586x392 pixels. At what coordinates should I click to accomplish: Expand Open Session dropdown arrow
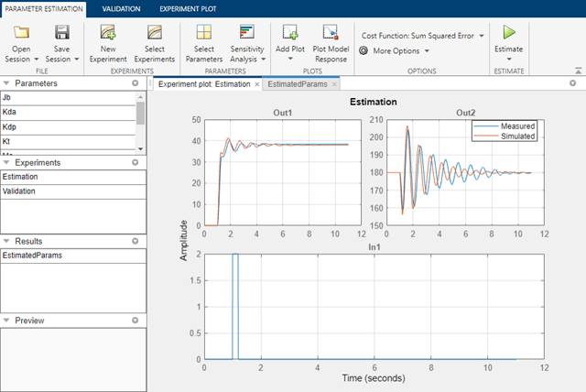coord(37,59)
